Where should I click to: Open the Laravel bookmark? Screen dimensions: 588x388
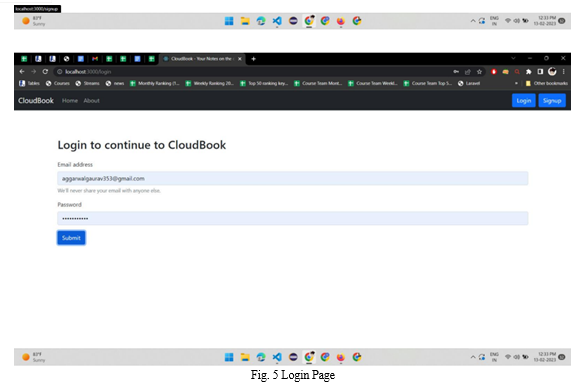pyautogui.click(x=469, y=83)
